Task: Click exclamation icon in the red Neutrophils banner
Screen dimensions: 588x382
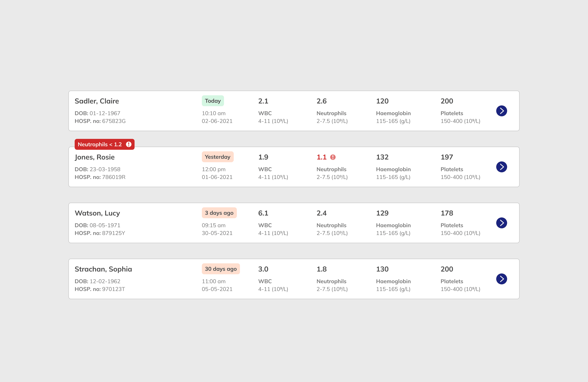Action: 129,144
